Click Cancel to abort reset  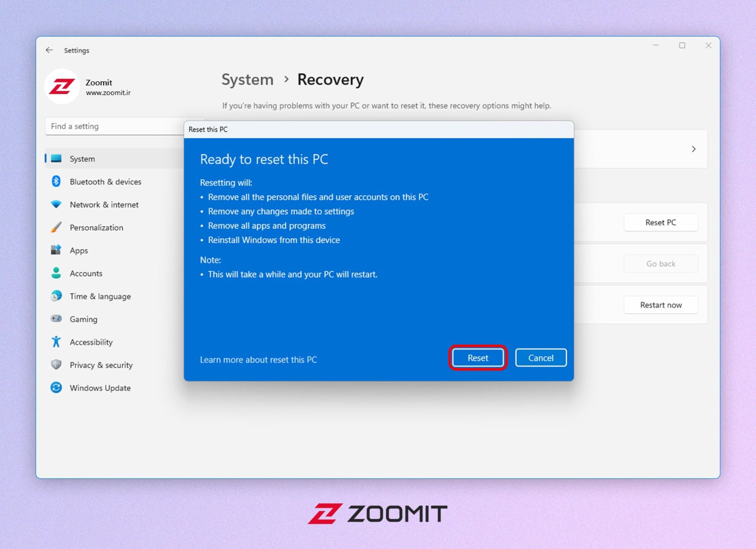(540, 358)
